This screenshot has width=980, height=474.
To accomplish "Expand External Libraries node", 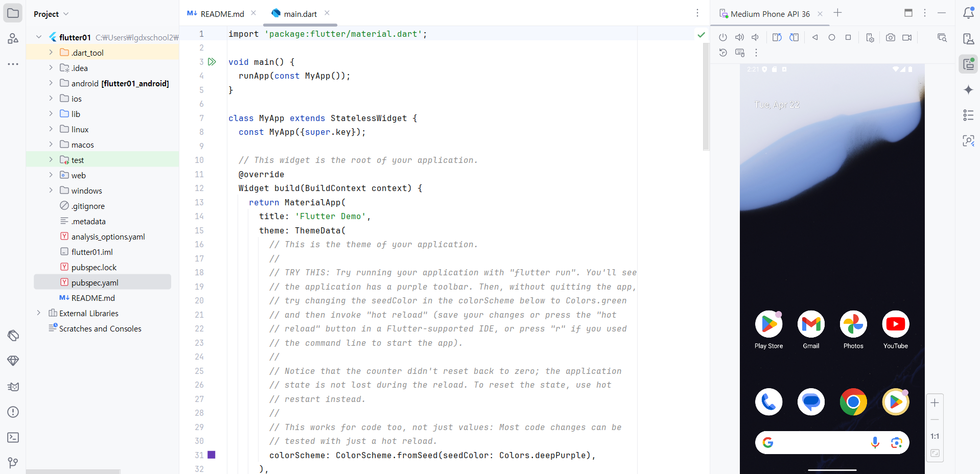I will [38, 313].
